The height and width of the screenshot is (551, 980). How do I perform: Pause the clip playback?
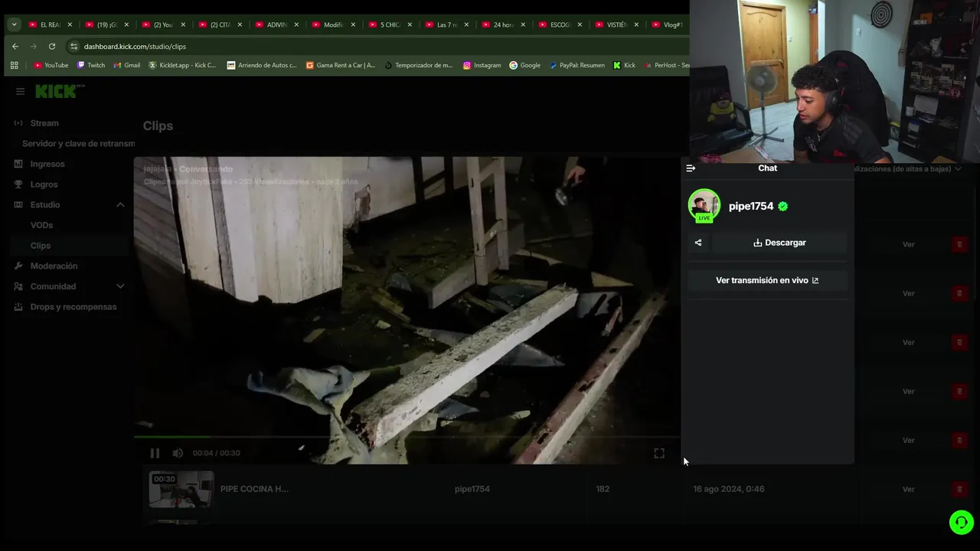pyautogui.click(x=155, y=453)
